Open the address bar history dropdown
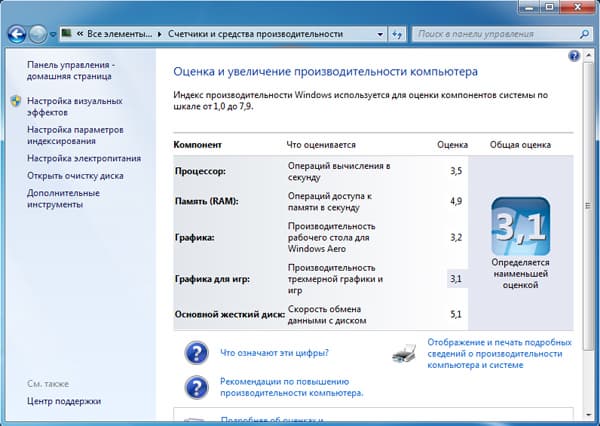Viewport: 600px width, 426px height. pos(380,34)
